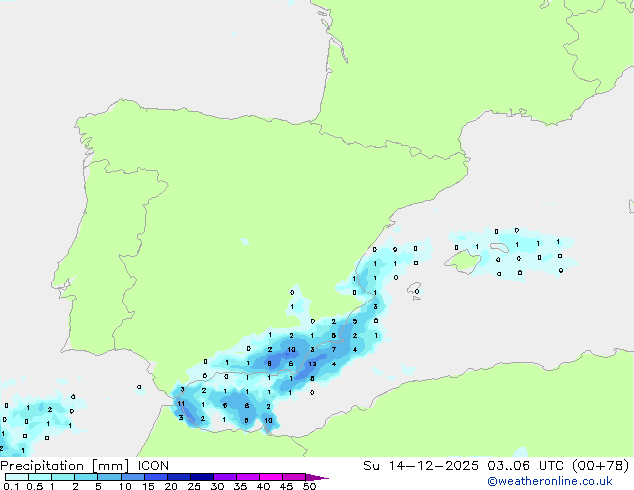Select the 35–40 mm legend swatch

[248, 477]
